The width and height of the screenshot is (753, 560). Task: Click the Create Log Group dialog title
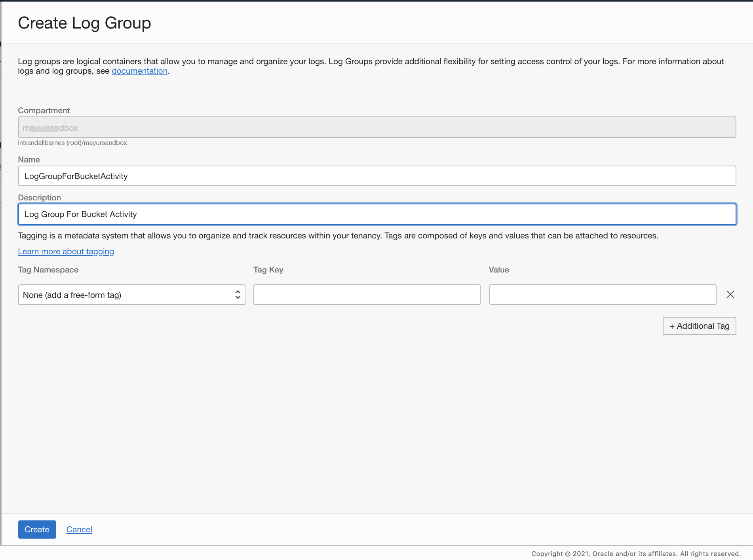[x=84, y=23]
